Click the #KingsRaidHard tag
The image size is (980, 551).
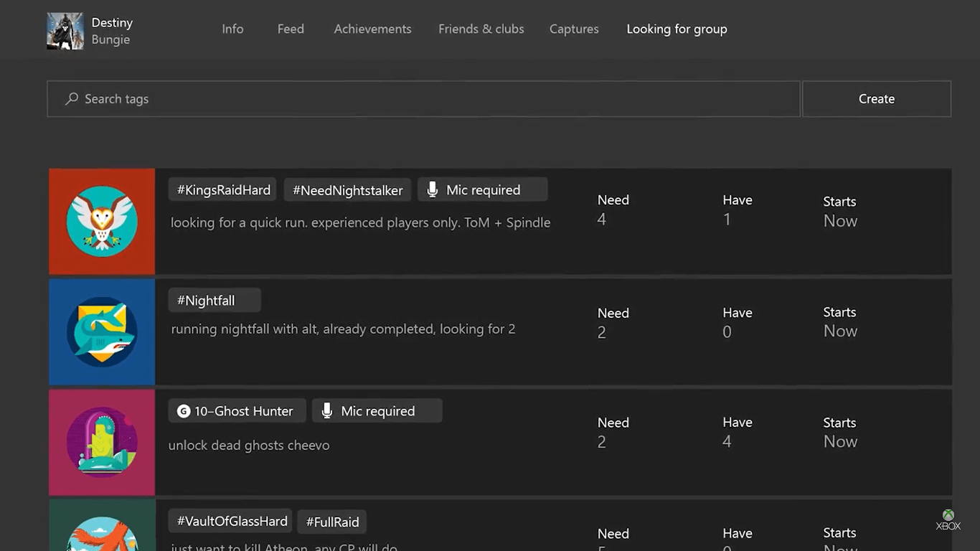click(223, 190)
